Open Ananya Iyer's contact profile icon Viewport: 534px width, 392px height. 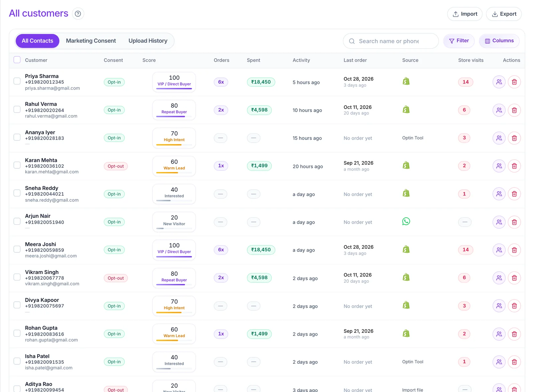coord(499,138)
